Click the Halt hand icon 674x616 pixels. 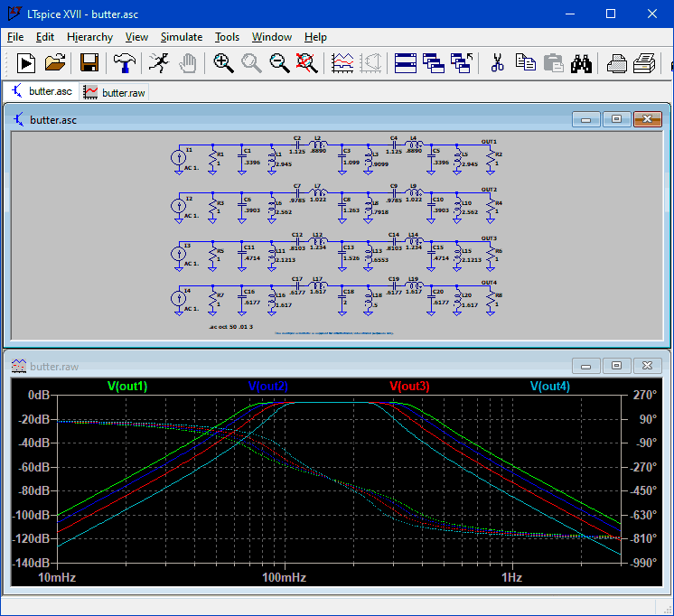pyautogui.click(x=187, y=63)
